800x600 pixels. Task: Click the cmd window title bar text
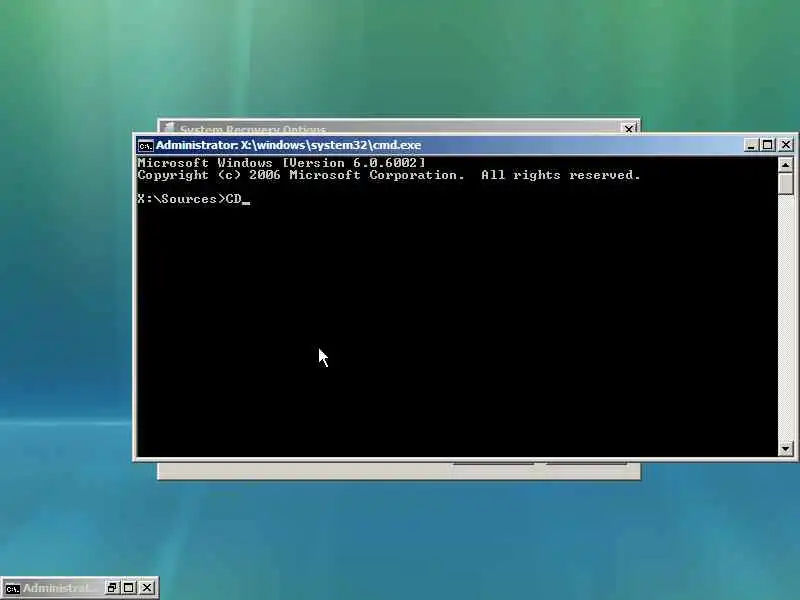pyautogui.click(x=288, y=145)
